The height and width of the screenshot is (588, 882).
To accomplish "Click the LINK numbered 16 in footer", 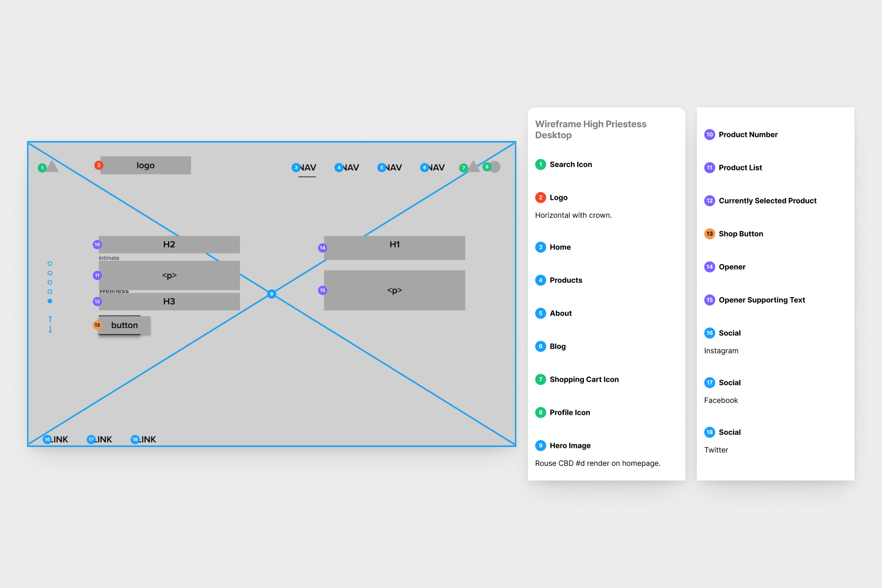I will [58, 440].
